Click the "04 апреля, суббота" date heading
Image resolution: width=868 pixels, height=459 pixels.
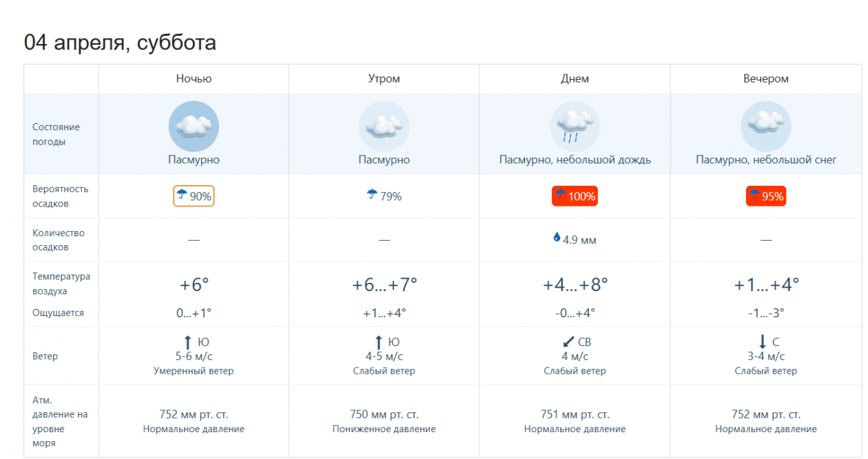click(120, 43)
